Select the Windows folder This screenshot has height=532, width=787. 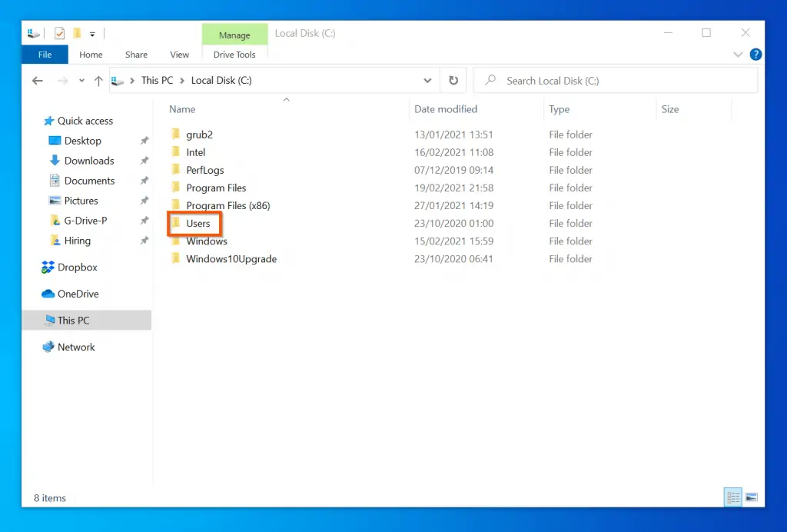(206, 241)
